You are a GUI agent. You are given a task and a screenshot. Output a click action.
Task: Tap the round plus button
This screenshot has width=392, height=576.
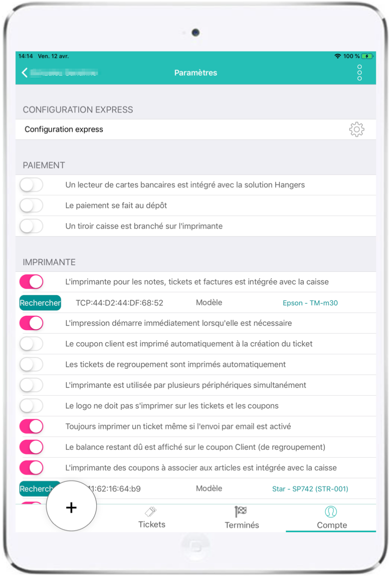coord(71,507)
